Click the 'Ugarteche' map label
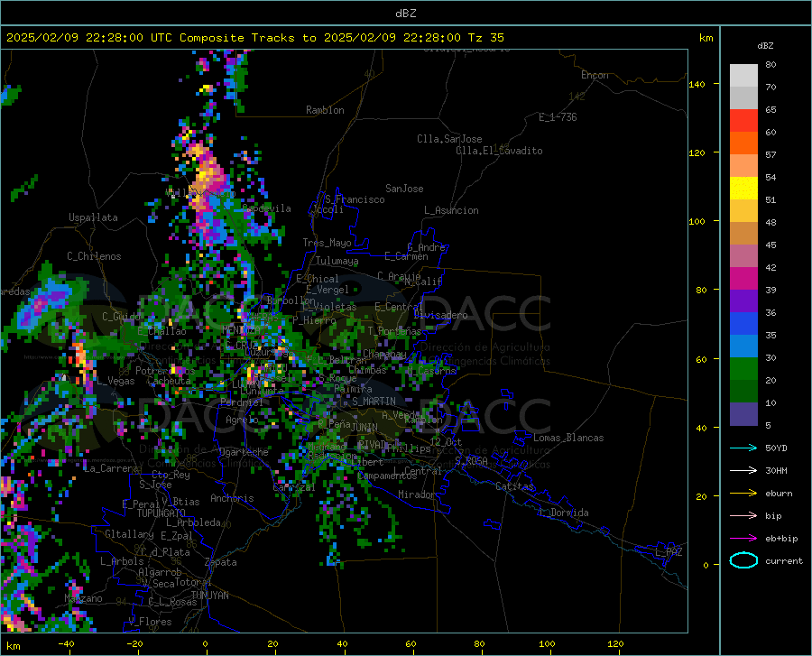This screenshot has height=656, width=812. pos(244,452)
